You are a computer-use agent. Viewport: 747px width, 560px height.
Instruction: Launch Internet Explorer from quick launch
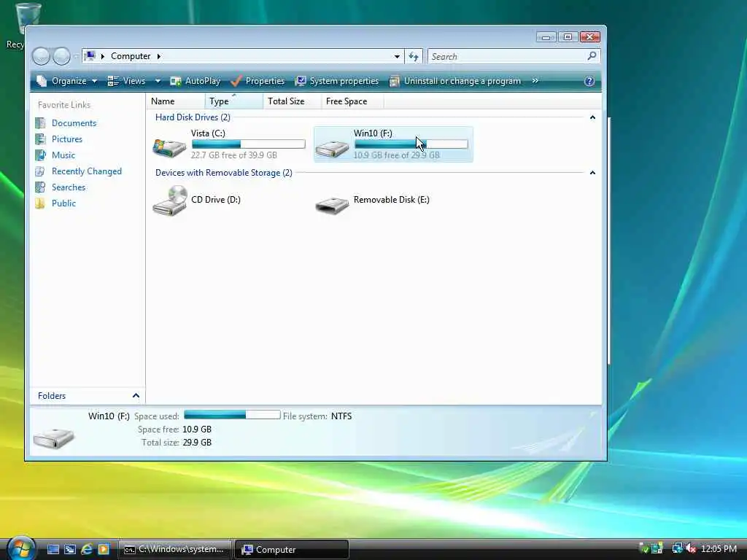click(x=87, y=550)
